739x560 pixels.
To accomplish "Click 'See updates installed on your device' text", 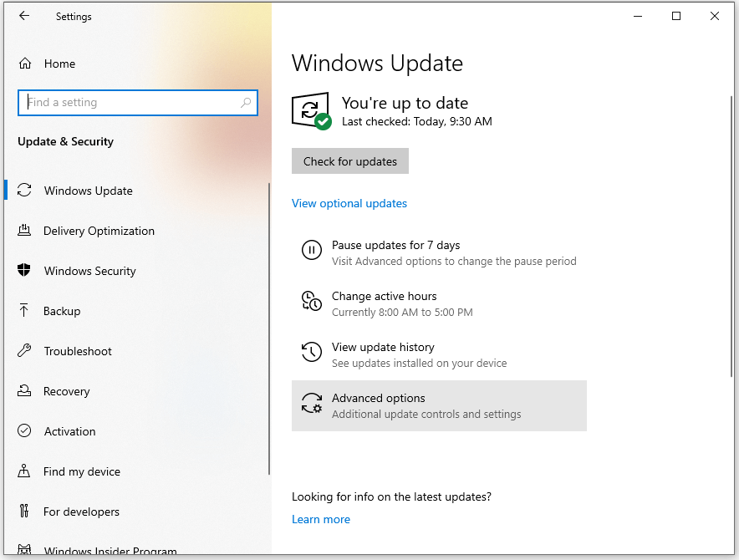I will [x=419, y=363].
